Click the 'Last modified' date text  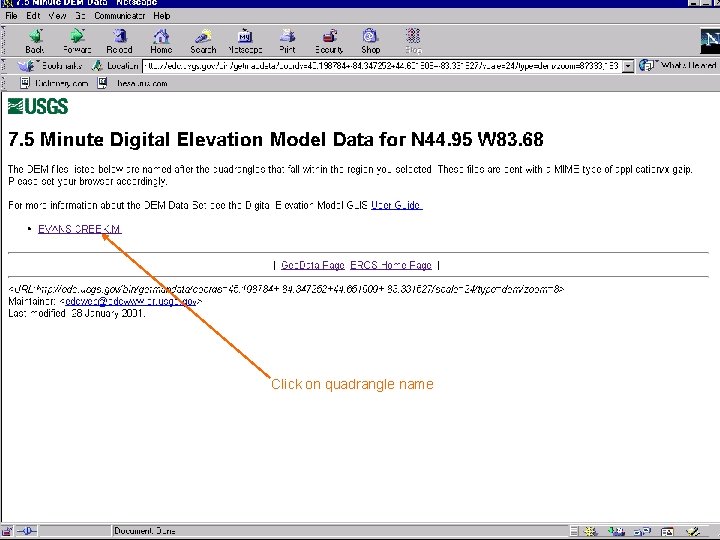[77, 313]
